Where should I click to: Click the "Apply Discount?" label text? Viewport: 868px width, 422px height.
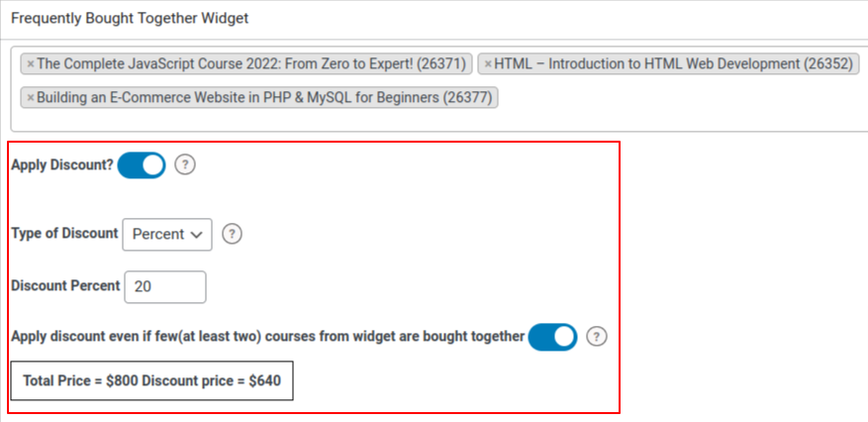point(61,165)
